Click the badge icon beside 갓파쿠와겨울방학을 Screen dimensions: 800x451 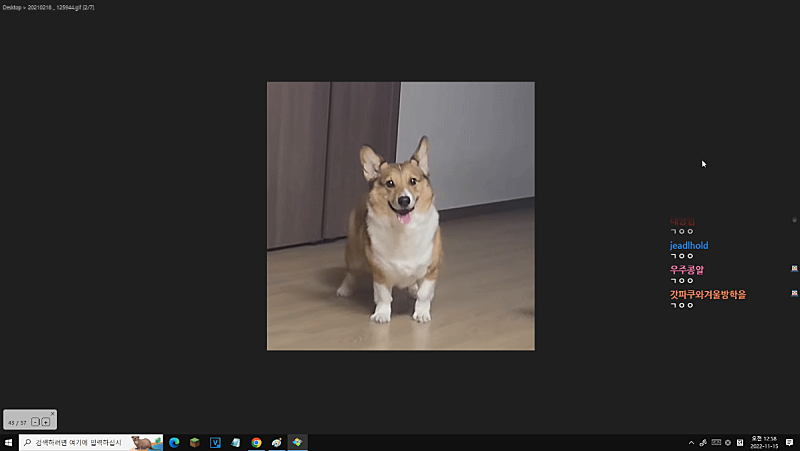pos(794,293)
